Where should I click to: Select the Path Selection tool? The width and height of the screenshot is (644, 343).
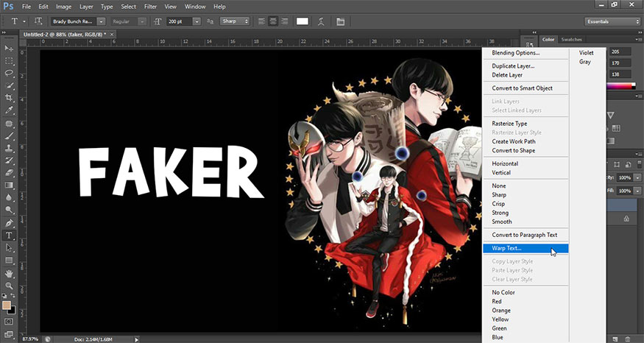9,248
